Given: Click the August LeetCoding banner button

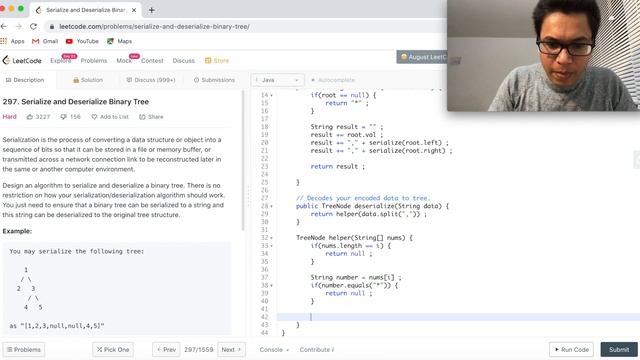Looking at the screenshot, I should tap(422, 57).
